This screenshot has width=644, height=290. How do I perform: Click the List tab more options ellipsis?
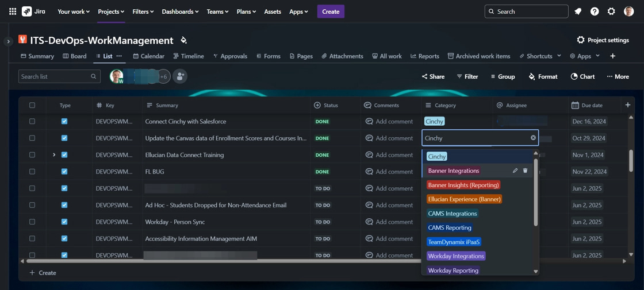[x=119, y=56]
